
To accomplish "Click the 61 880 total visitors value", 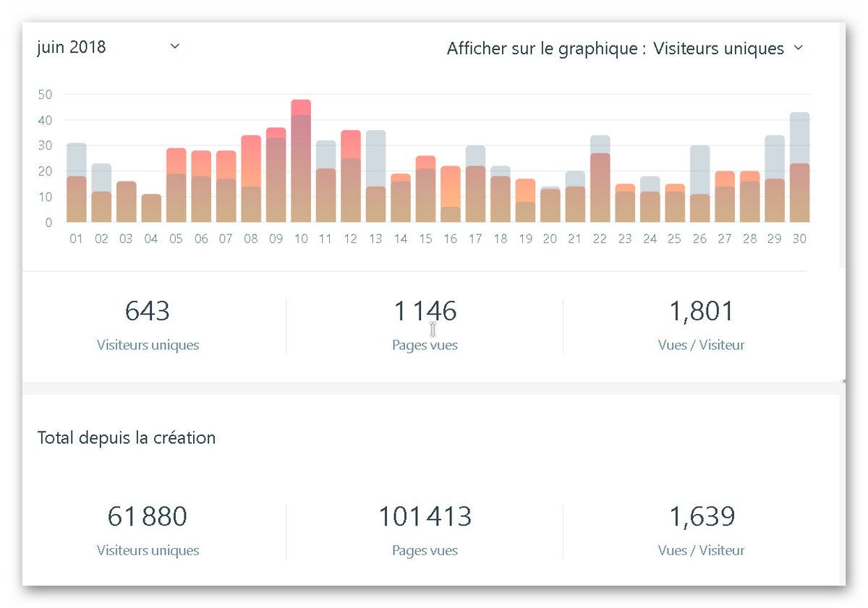I will click(148, 516).
